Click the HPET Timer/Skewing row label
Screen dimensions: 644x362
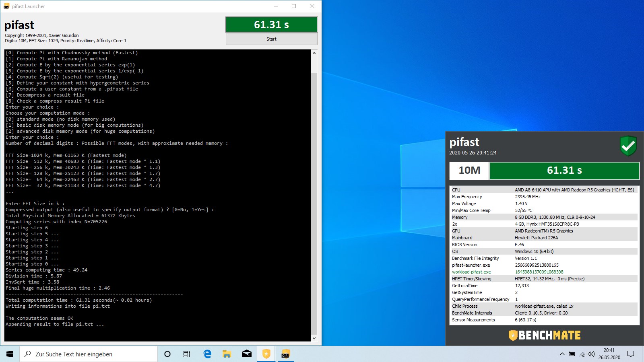point(472,279)
